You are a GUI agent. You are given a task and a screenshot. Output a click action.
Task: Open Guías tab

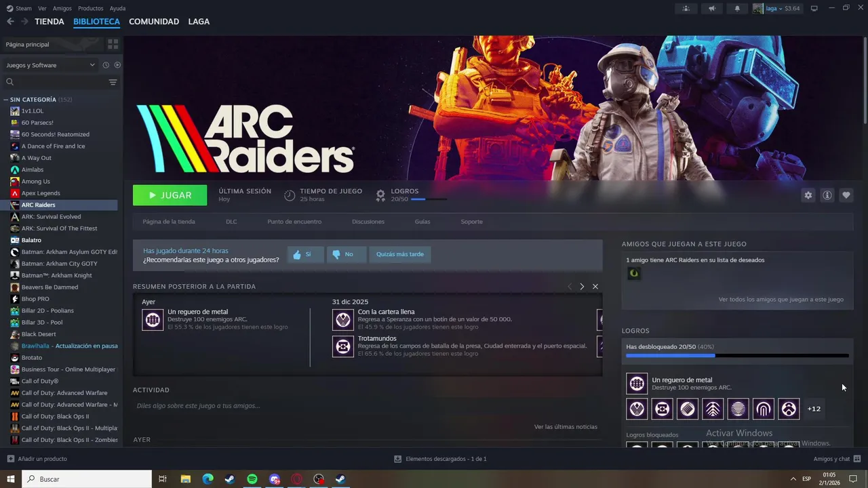pyautogui.click(x=422, y=222)
